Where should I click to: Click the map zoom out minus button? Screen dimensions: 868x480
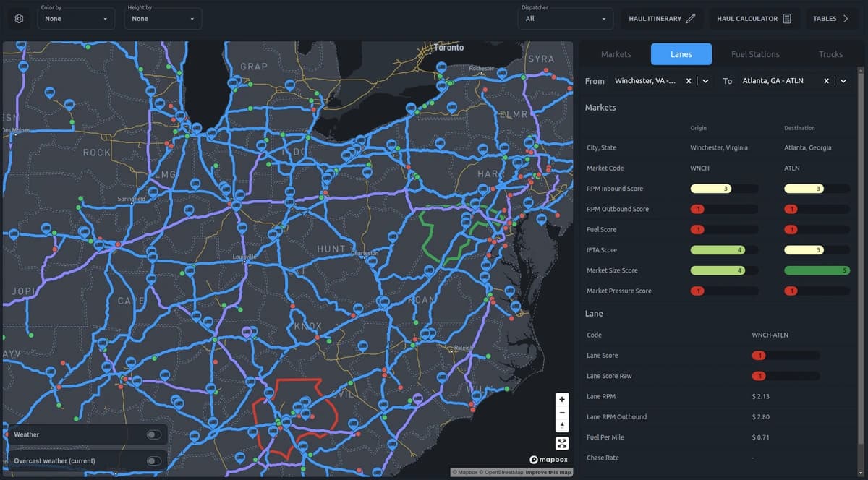click(x=562, y=412)
